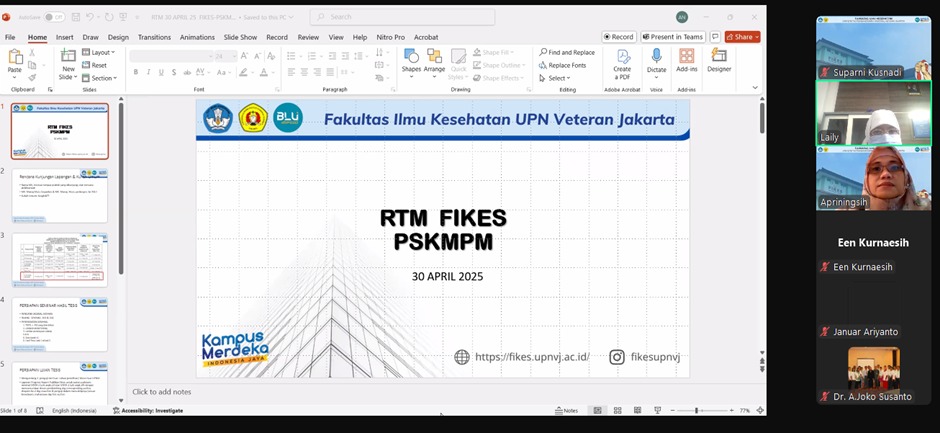Click the Dictate microphone icon

[656, 58]
